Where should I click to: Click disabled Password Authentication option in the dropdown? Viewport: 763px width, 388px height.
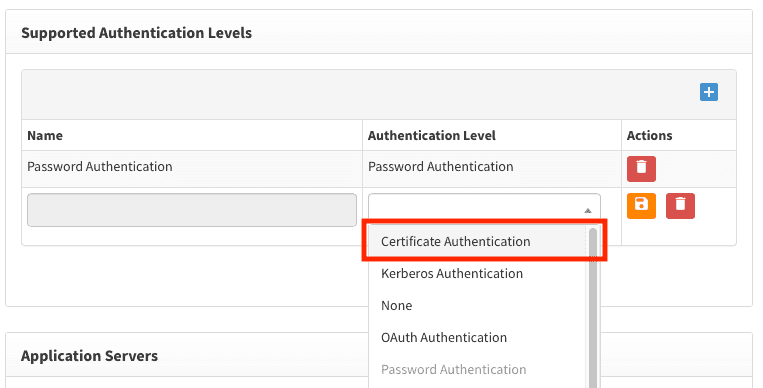pos(477,370)
